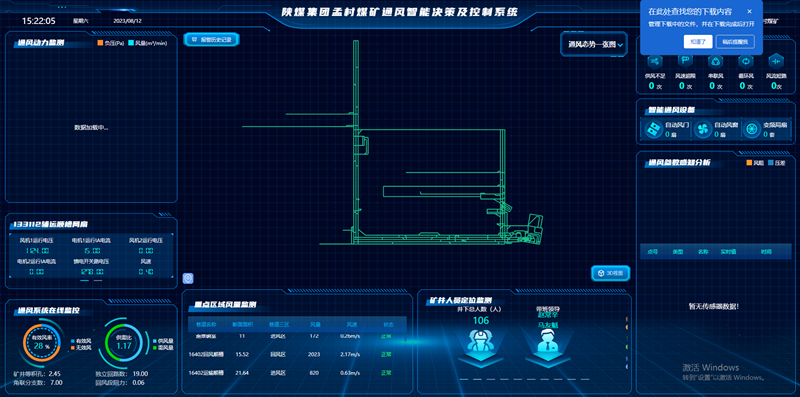Open the 报警历史记录 alarm history button
This screenshot has height=397, width=800.
coord(211,39)
